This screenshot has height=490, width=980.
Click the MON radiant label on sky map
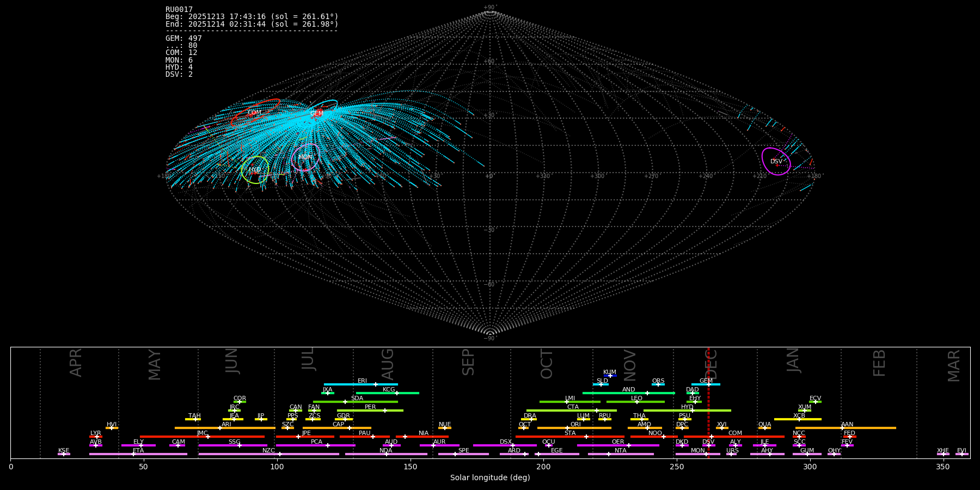point(305,157)
